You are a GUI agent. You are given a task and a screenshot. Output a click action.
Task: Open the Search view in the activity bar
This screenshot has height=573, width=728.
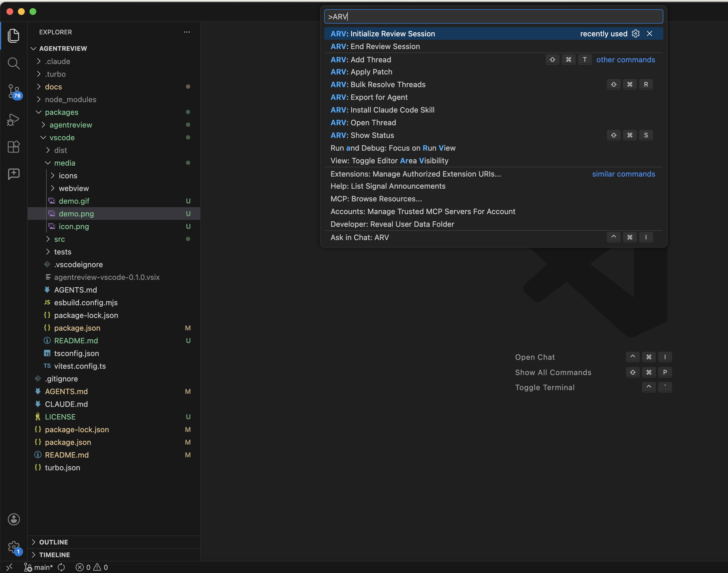[x=14, y=63]
